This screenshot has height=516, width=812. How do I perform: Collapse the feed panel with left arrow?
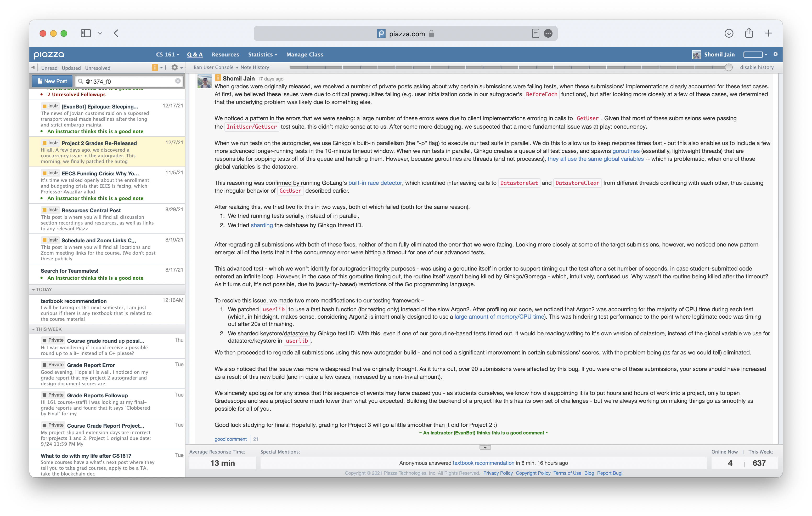33,67
